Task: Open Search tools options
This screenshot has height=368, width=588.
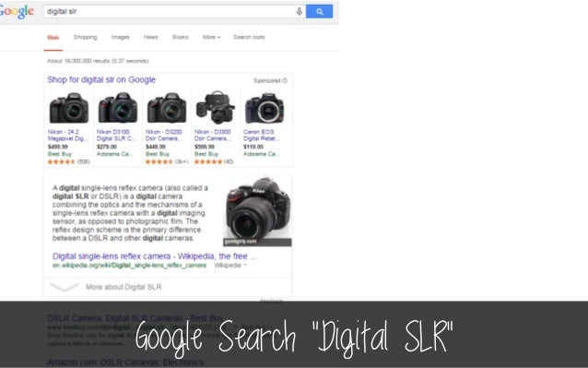Action: (249, 37)
